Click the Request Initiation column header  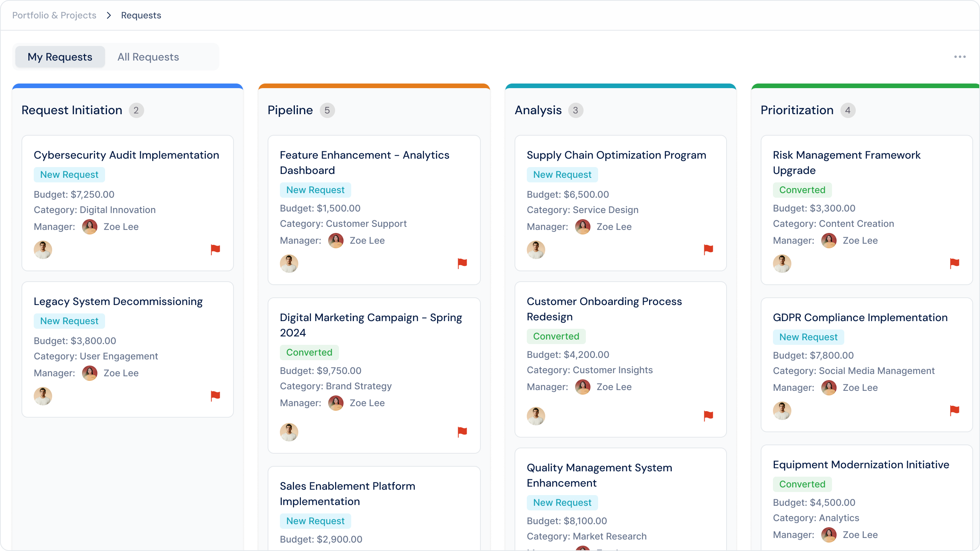[x=72, y=110]
